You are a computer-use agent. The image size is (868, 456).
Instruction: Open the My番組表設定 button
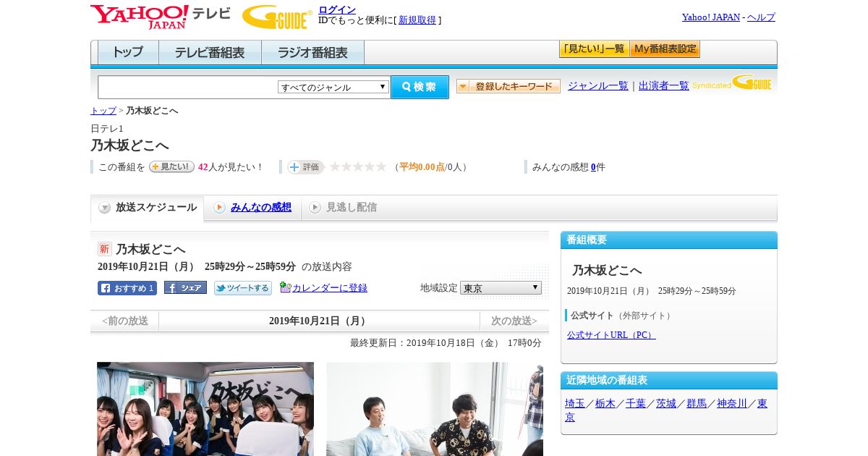[x=665, y=49]
